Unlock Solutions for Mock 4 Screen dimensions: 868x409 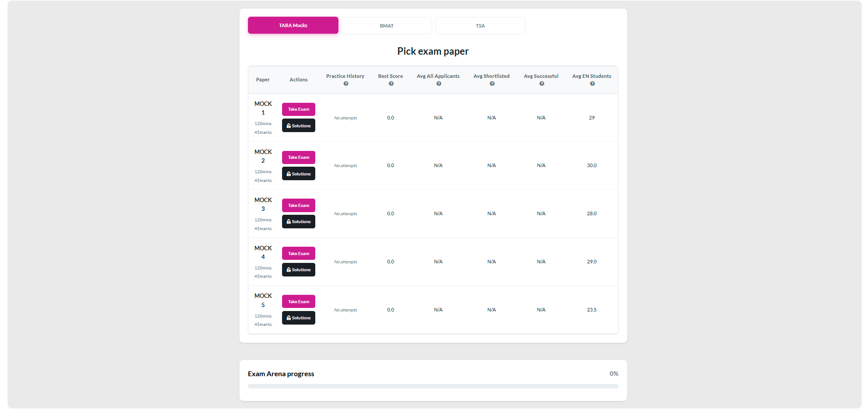298,270
